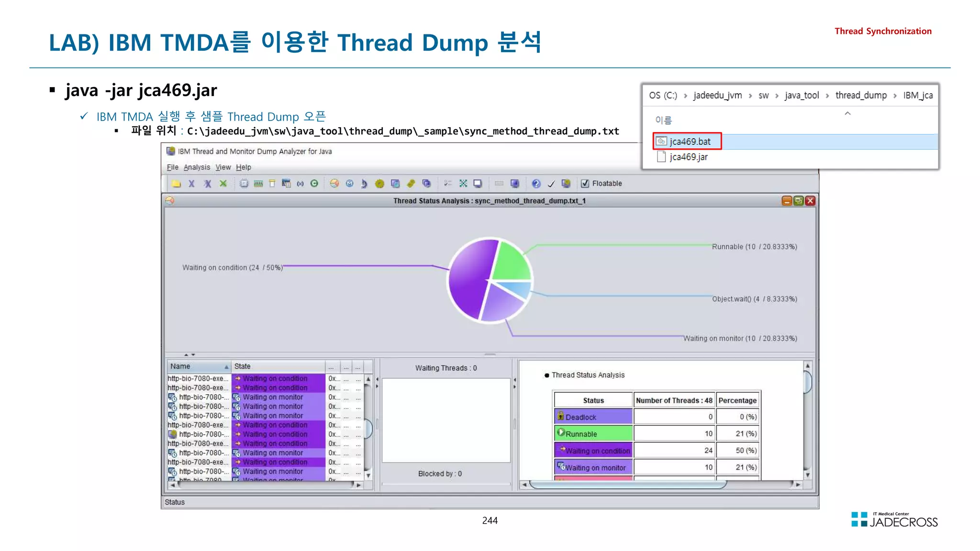Click the split pane collapse arrows above Name
Viewport: 980px width, 551px height.
189,355
